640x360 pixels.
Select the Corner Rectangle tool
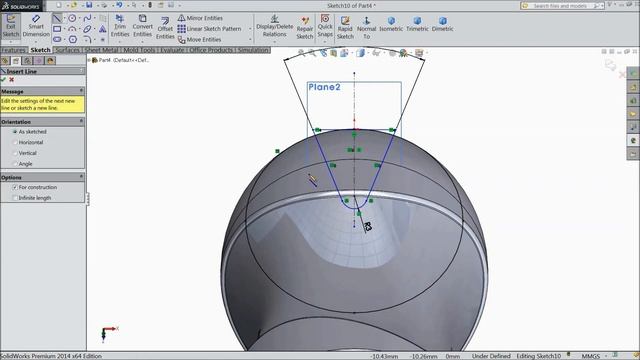[57, 29]
